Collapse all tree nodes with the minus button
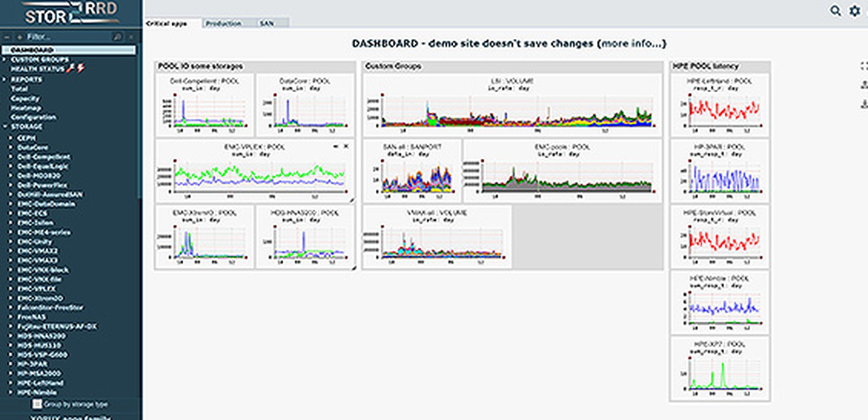 tap(7, 37)
